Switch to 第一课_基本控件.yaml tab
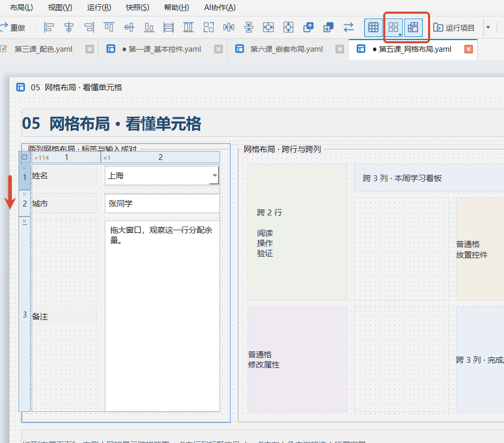Screen dimensions: 504x443 point(165,49)
